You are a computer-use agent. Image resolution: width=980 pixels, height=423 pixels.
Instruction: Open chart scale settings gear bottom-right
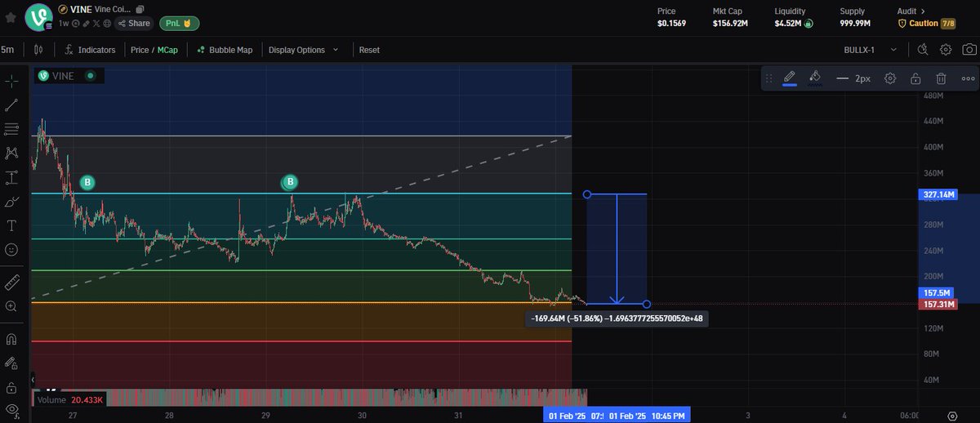point(952,416)
